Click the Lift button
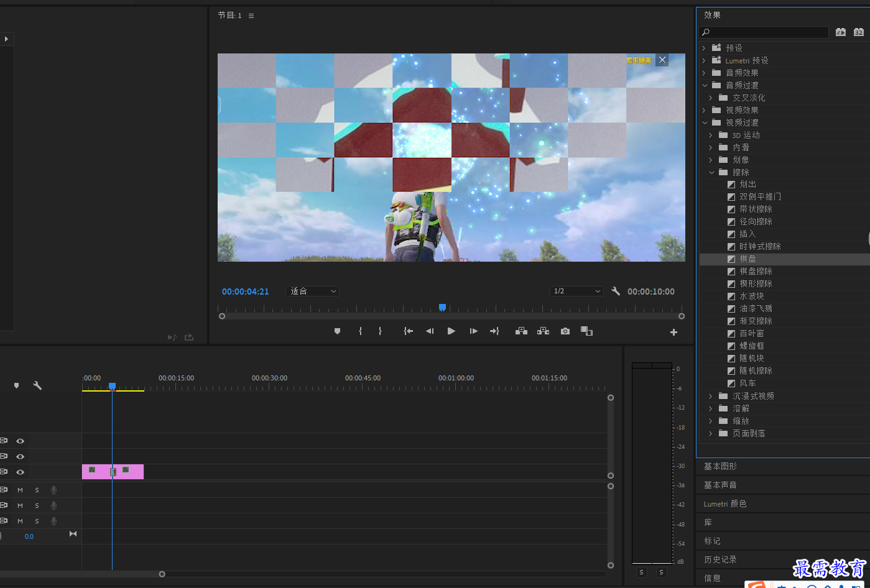 tap(521, 331)
